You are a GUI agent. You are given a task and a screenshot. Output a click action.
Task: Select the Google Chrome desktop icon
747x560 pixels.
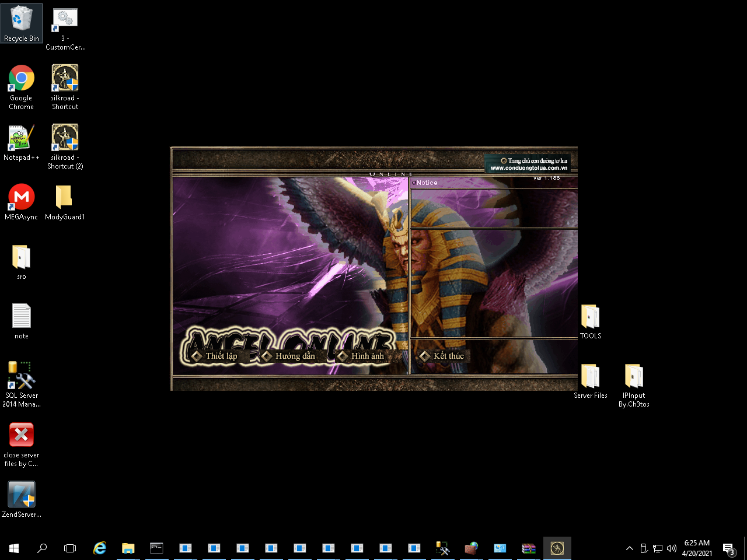click(x=22, y=87)
